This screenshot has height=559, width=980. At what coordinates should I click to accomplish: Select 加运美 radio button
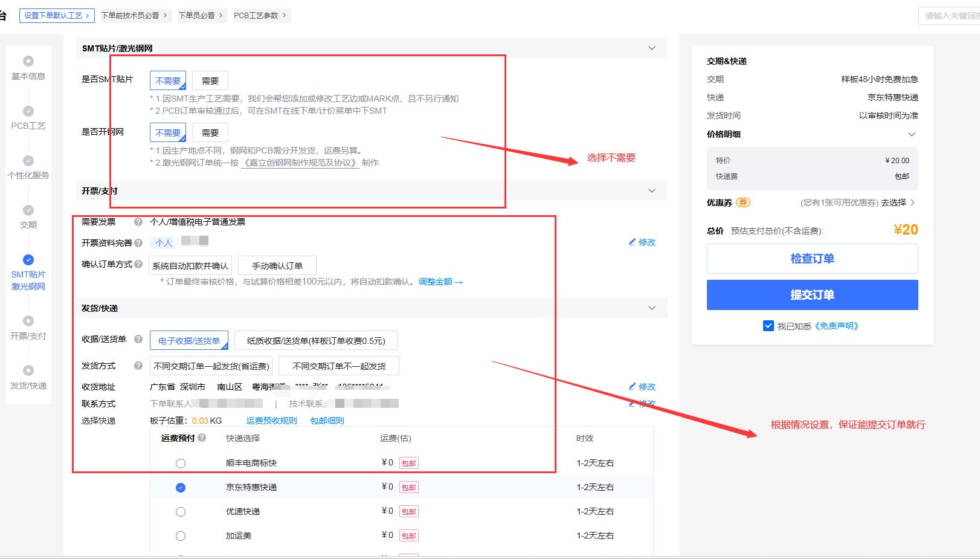[x=181, y=536]
